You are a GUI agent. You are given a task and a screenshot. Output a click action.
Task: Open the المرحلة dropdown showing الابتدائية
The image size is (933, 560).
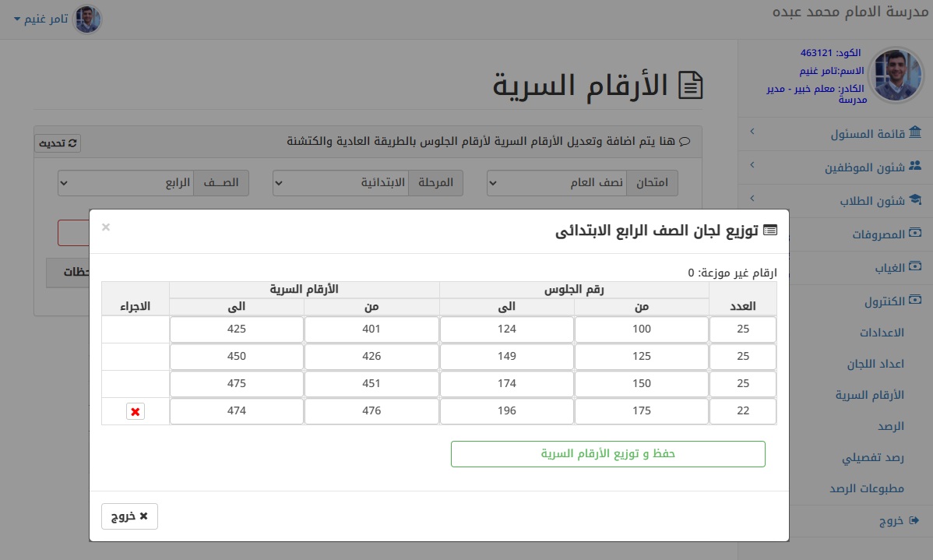(x=340, y=184)
